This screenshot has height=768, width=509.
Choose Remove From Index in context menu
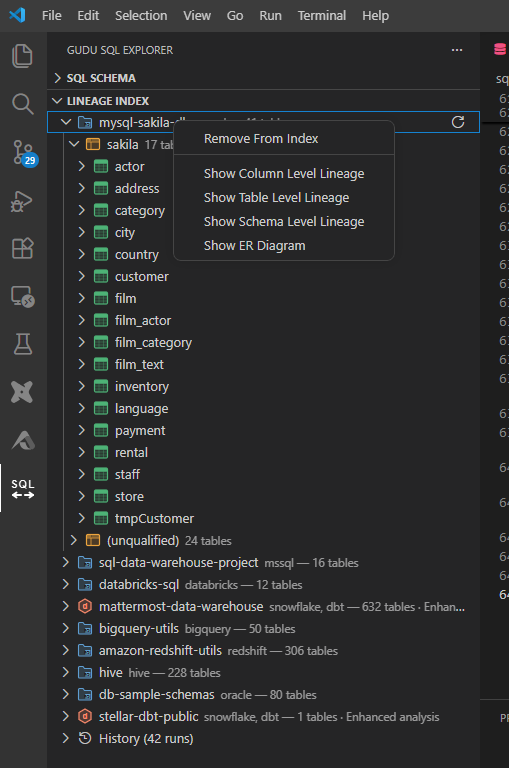(284, 139)
